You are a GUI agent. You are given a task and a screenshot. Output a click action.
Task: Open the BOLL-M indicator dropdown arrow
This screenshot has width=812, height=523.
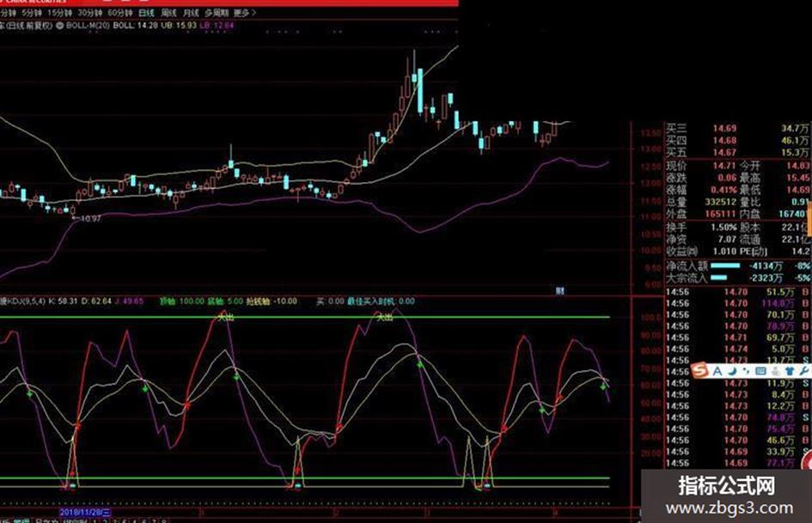point(59,25)
